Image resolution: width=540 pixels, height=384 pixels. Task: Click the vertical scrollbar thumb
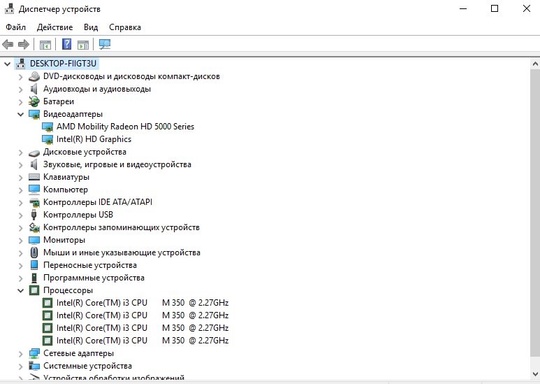click(535, 214)
